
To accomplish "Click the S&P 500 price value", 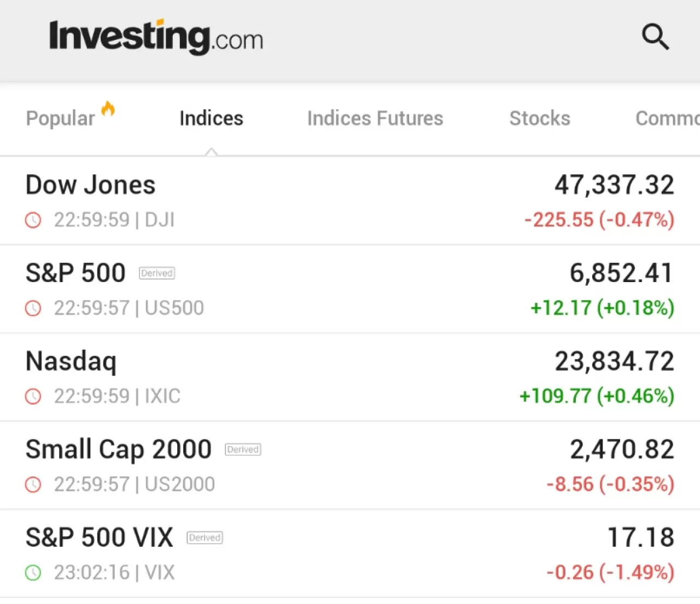I will pos(621,273).
